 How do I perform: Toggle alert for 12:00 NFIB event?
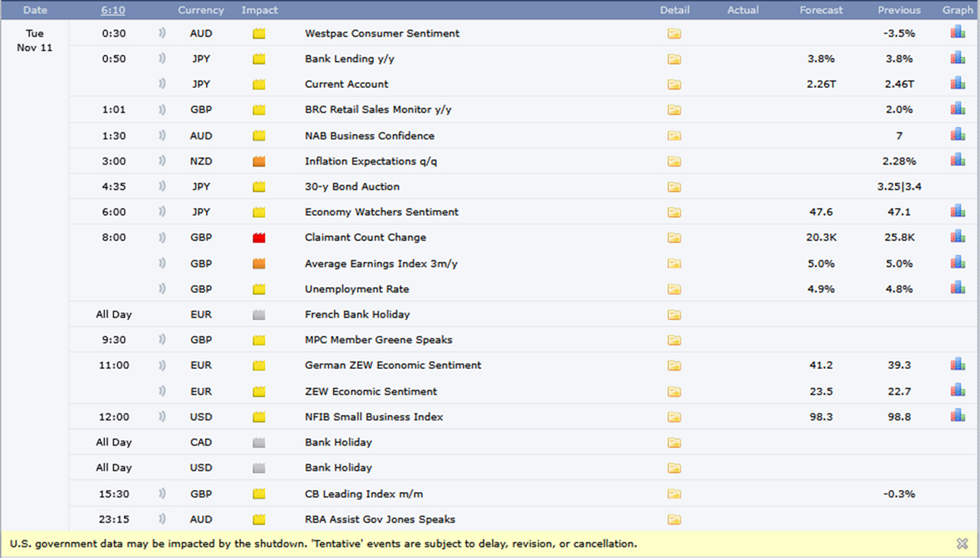tap(162, 417)
